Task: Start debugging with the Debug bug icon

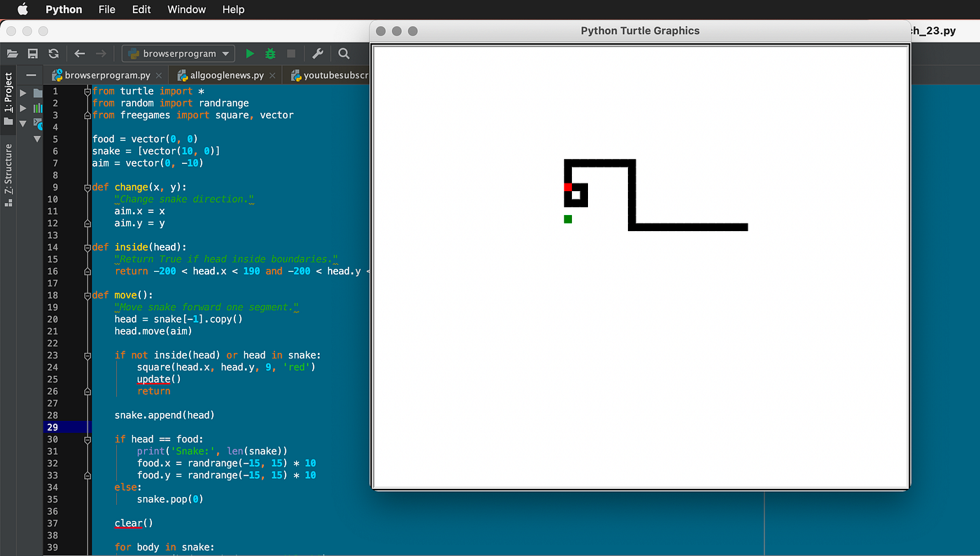Action: (x=269, y=53)
